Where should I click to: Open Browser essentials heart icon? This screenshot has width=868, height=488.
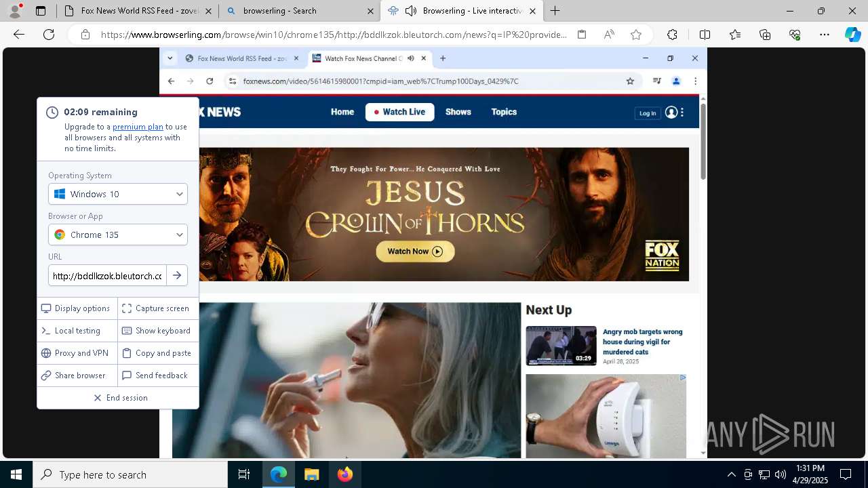[795, 35]
